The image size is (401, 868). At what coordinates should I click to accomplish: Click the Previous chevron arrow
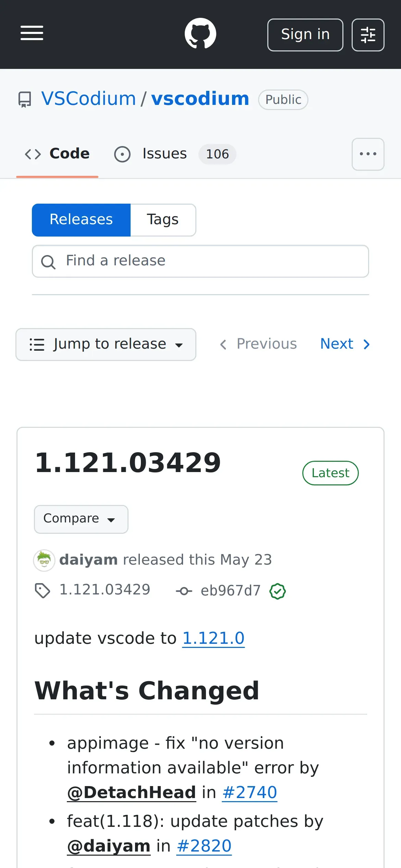coord(223,344)
